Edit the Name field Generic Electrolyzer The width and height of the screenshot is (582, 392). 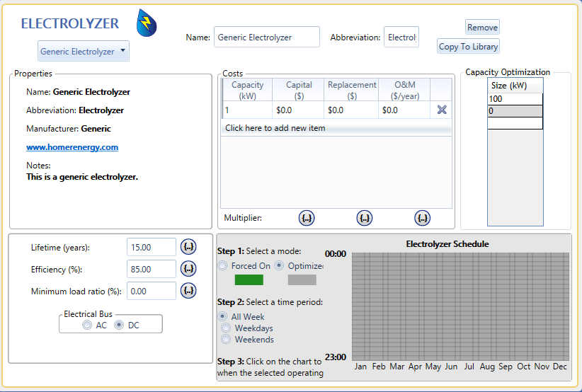[266, 37]
